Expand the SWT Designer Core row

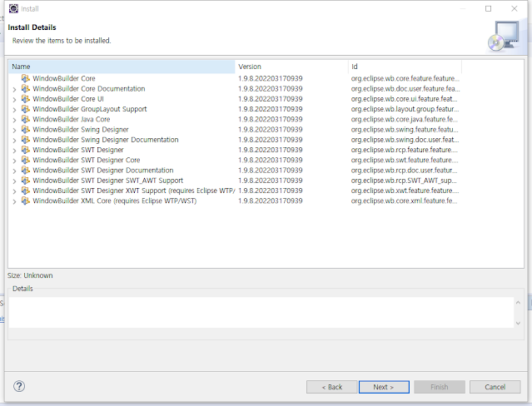click(x=14, y=161)
